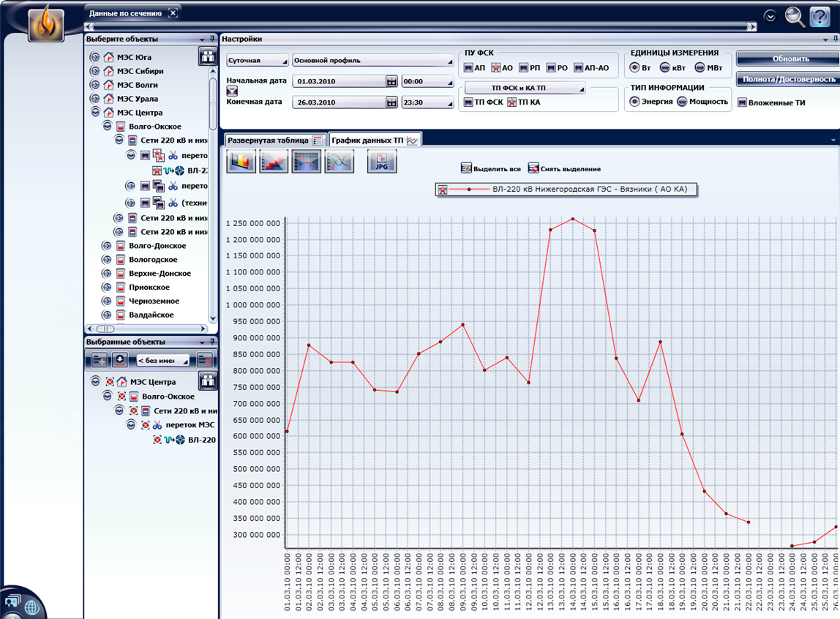The height and width of the screenshot is (619, 840).
Task: Click the clear list icon in Выбранные объекты
Action: pyautogui.click(x=205, y=359)
